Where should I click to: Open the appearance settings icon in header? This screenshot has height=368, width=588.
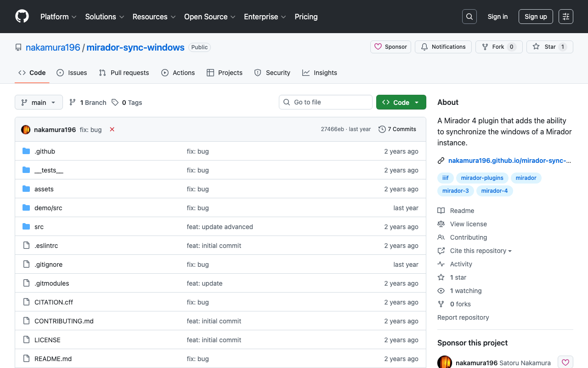[x=565, y=17]
